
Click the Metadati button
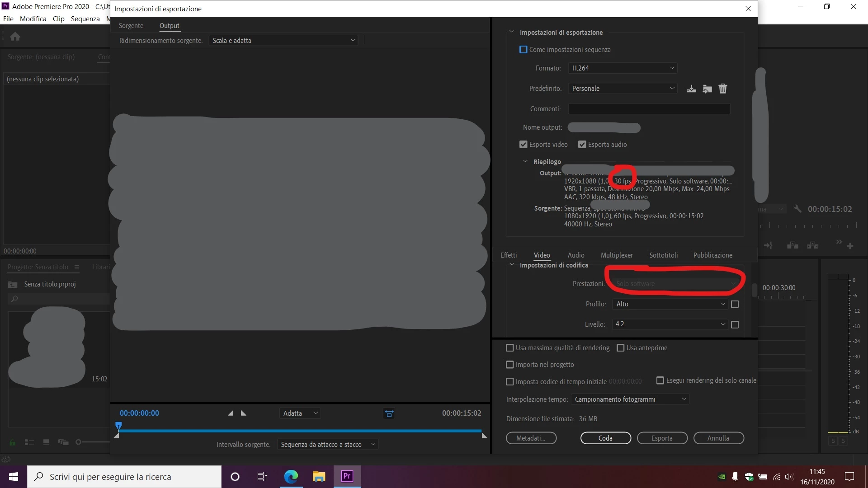tap(531, 438)
